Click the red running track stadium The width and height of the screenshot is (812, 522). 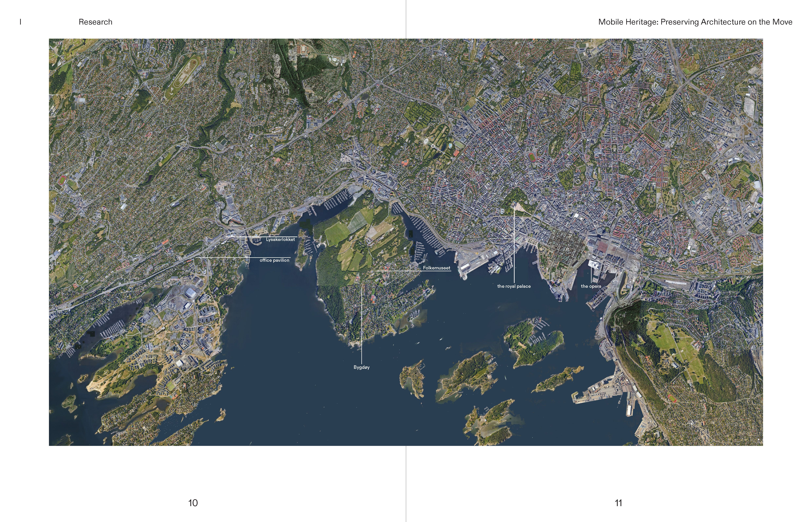pyautogui.click(x=532, y=157)
